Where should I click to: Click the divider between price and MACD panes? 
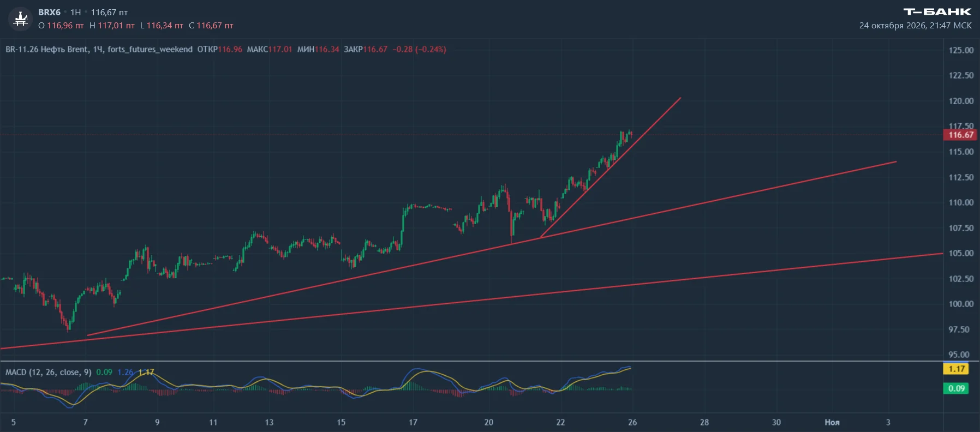coord(471,361)
